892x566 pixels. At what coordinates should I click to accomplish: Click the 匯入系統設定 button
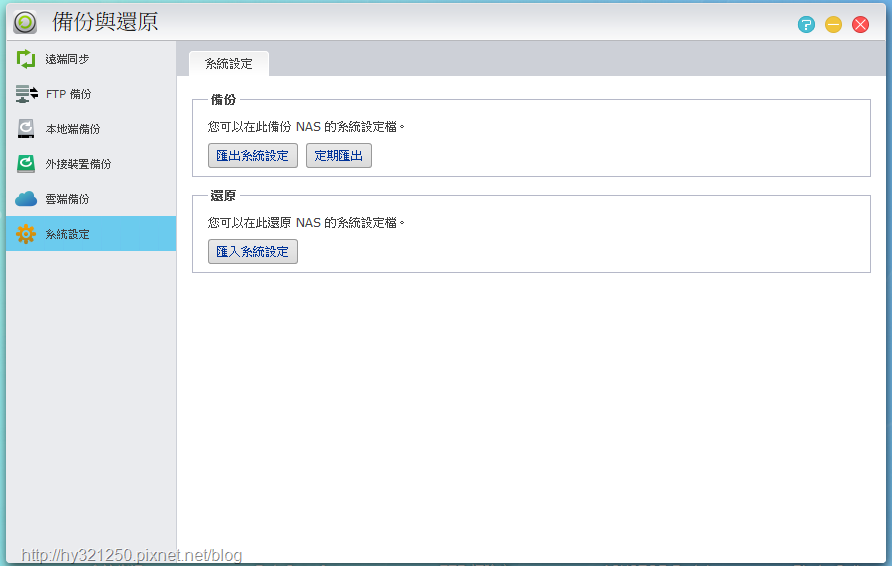[253, 251]
